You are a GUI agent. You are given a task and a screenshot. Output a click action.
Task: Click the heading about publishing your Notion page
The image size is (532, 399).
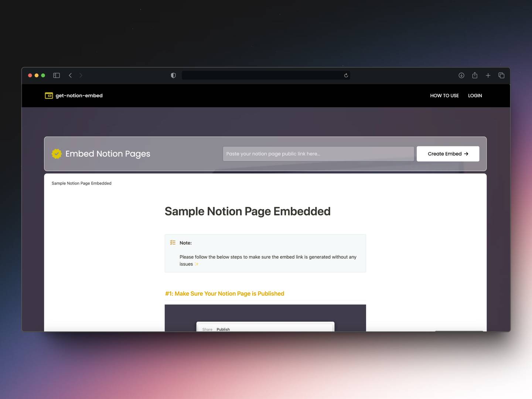click(224, 294)
